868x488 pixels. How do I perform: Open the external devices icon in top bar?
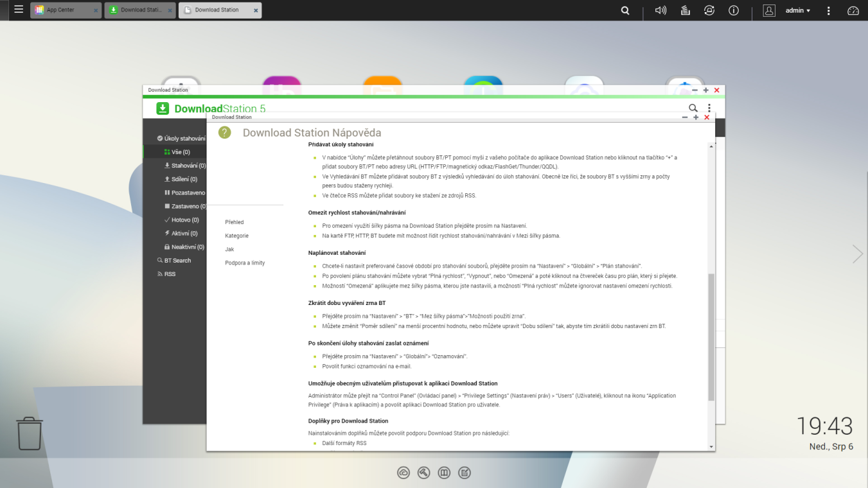pos(709,10)
